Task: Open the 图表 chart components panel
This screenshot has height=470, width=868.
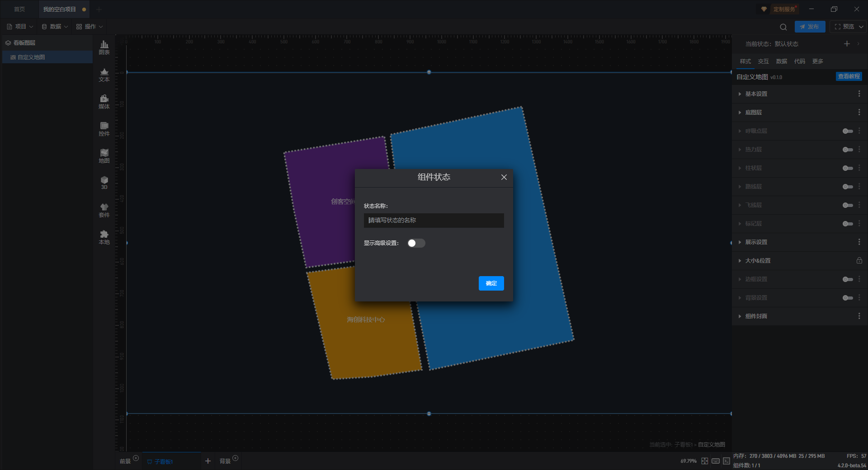Action: click(104, 47)
